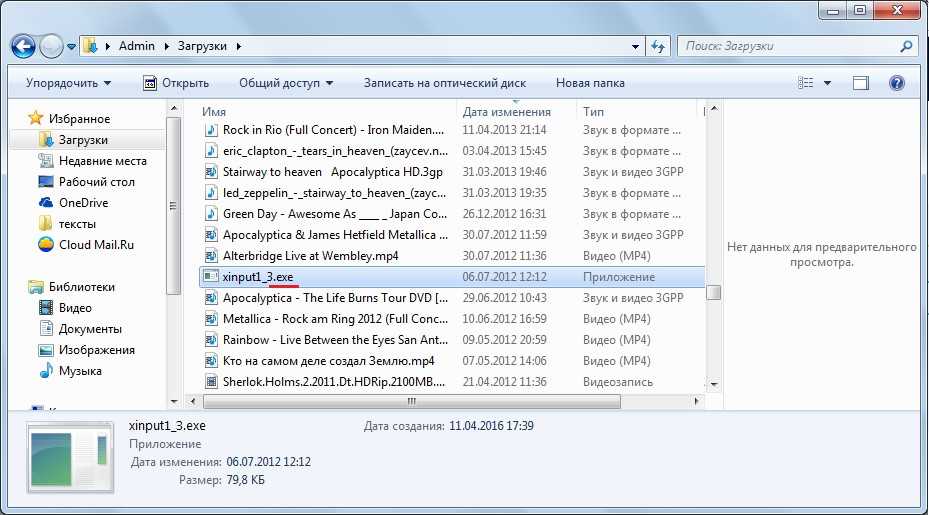Select Stairway to heaven Apocalyptica HD.3gp
929x515 pixels.
(332, 172)
